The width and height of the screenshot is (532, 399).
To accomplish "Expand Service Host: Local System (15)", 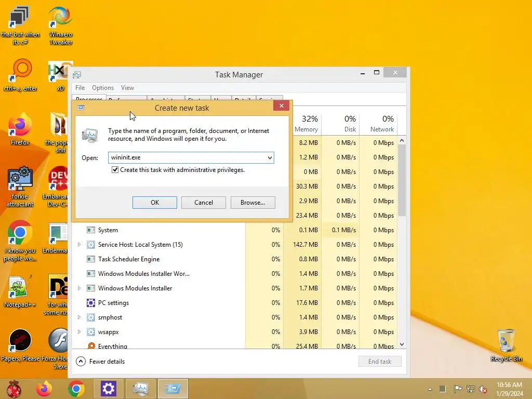I will (79, 244).
